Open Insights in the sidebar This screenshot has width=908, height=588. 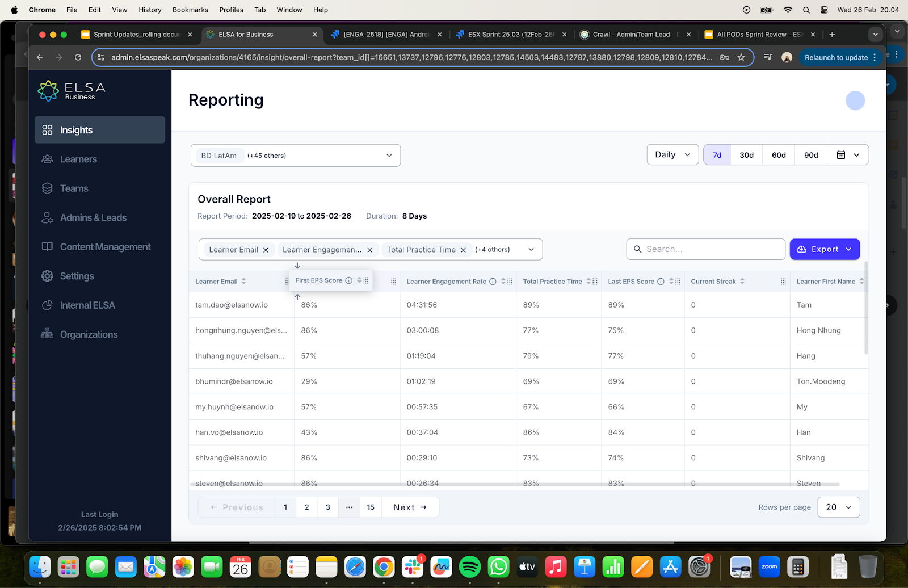99,130
